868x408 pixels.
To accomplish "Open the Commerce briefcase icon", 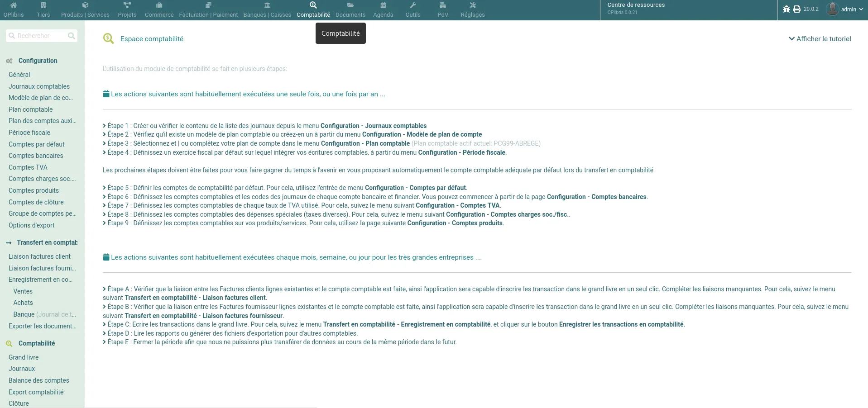I will coord(159,5).
